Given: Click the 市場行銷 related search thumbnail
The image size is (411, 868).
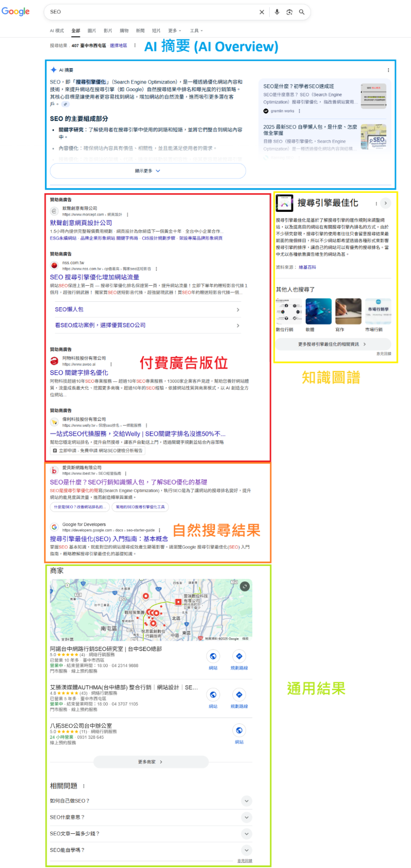Looking at the screenshot, I should 378,311.
